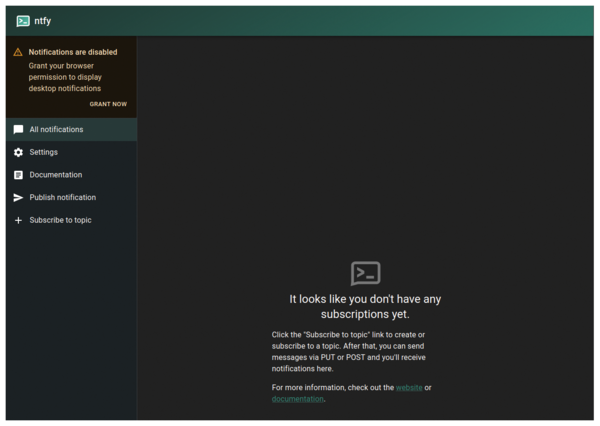600x426 pixels.
Task: Click the ntfy title text in header
Action: [x=43, y=21]
